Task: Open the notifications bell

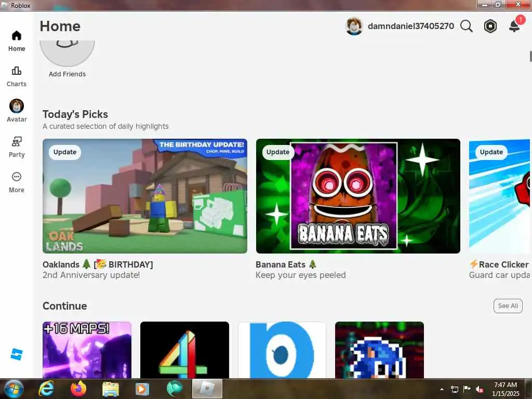Action: click(514, 26)
